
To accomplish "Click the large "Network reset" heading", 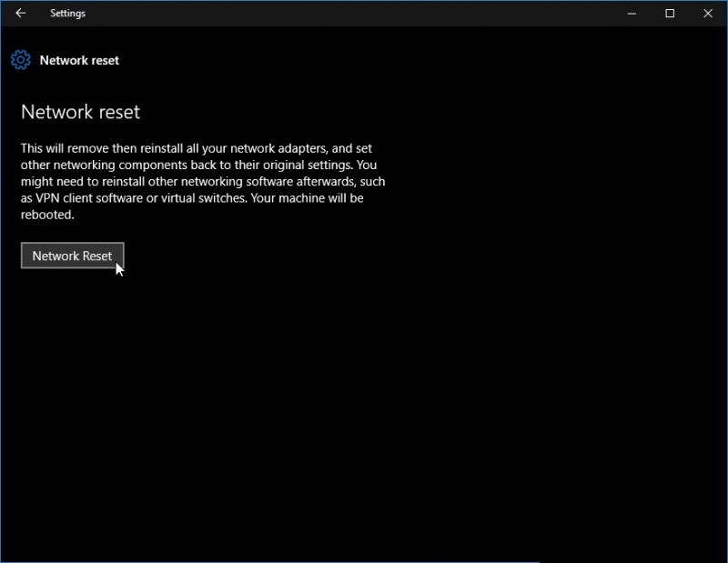I will tap(80, 113).
